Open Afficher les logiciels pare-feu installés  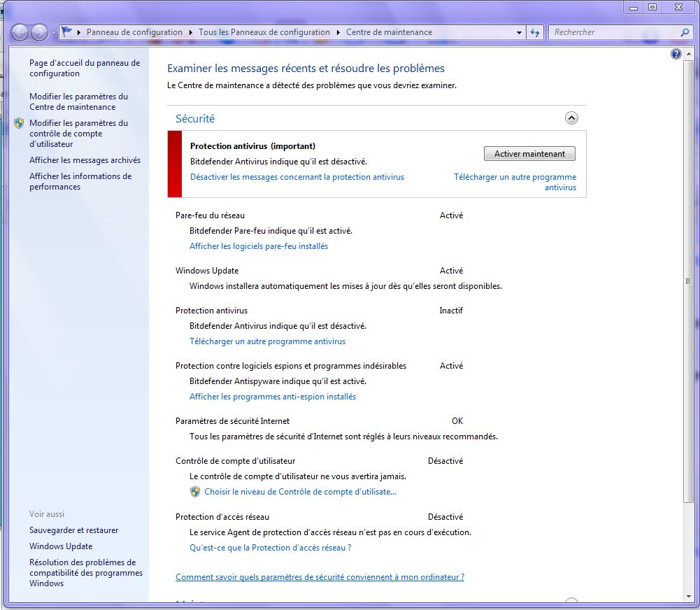point(259,246)
